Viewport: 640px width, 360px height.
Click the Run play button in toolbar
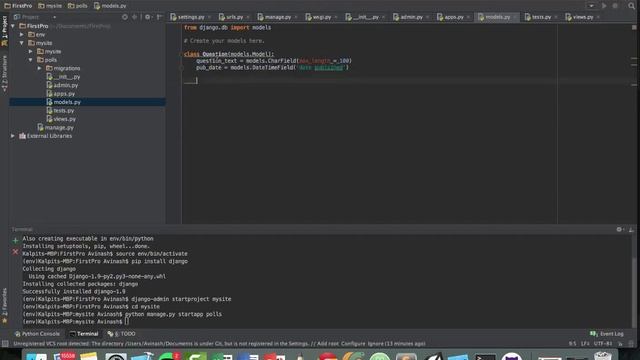click(604, 6)
